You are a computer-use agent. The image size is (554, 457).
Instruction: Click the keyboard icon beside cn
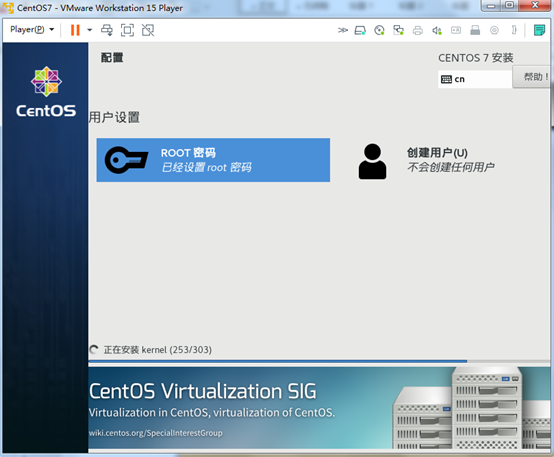[x=446, y=79]
